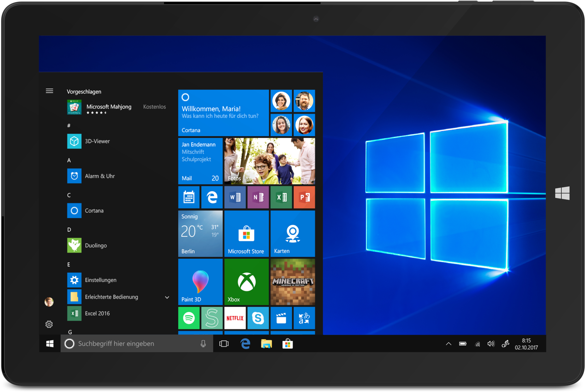Jump to letter A in app list

(69, 160)
